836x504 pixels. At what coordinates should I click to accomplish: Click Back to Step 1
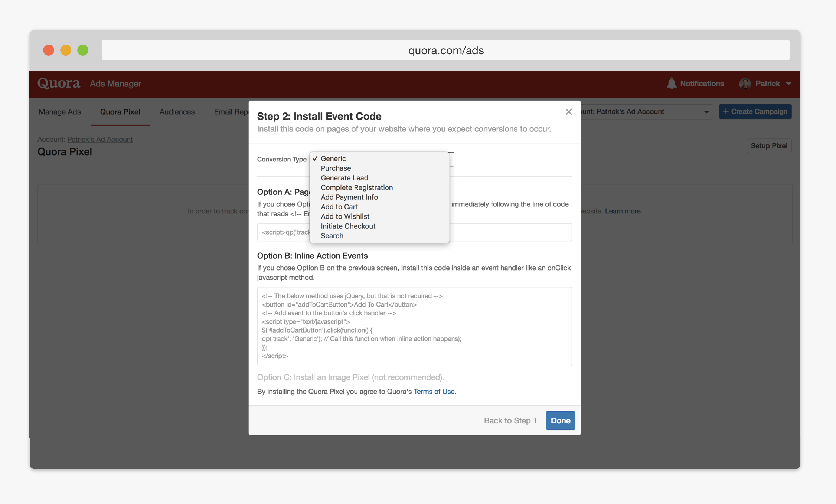[x=510, y=420]
